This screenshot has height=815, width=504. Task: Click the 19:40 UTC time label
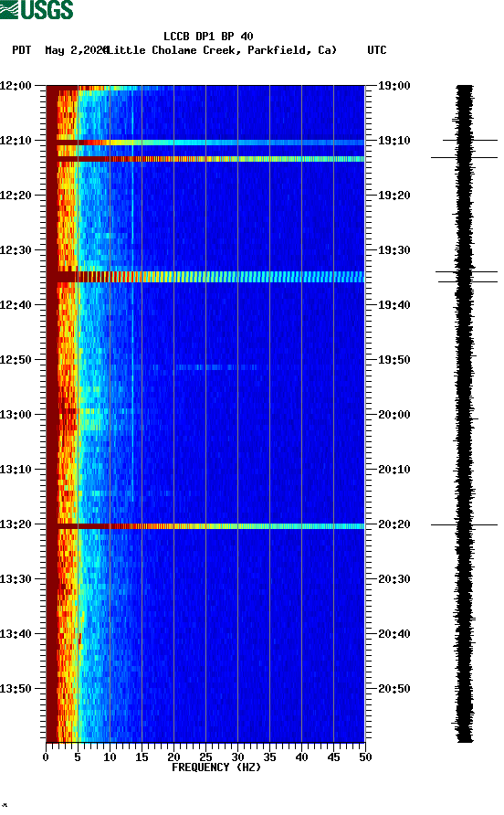tap(394, 304)
